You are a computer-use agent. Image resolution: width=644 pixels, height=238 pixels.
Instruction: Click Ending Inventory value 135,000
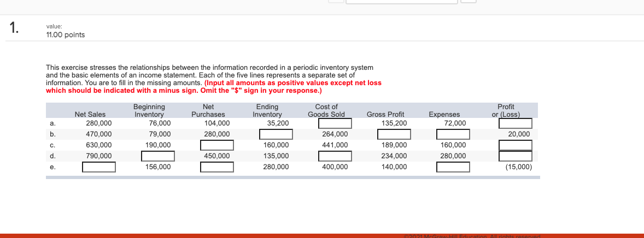[x=276, y=156]
